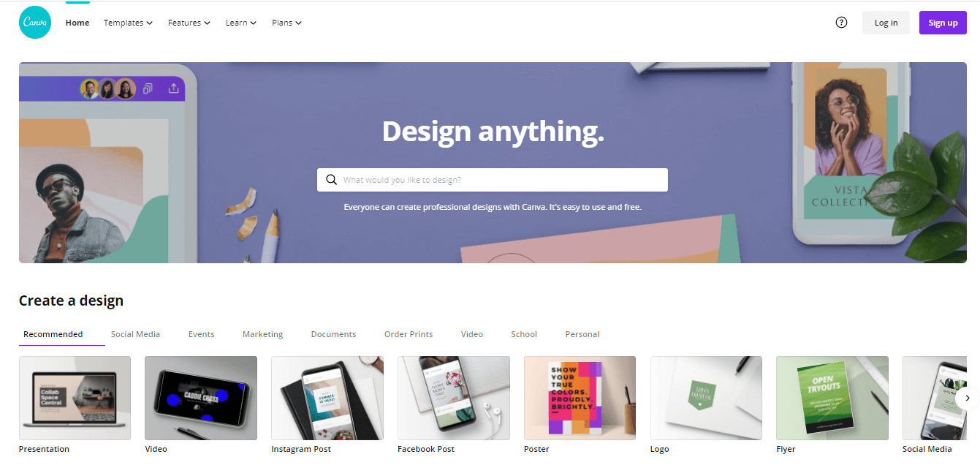Click the purple Sign up button
The height and width of the screenshot is (476, 980).
coord(943,23)
